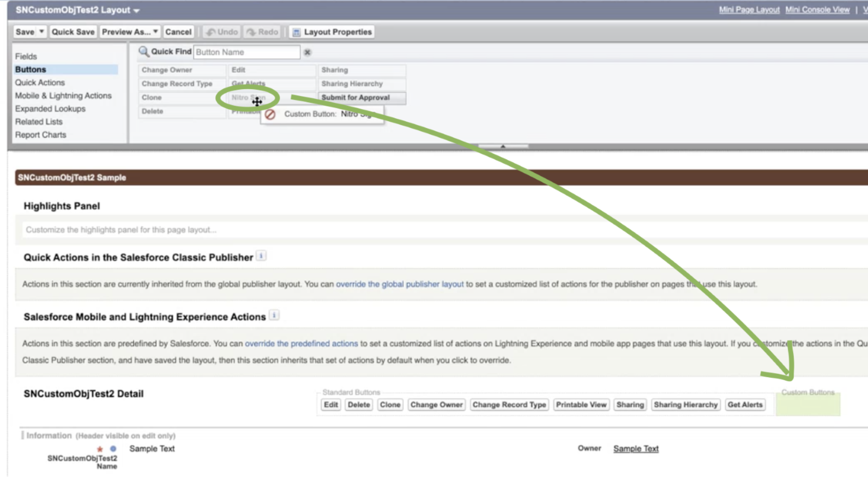Screen dimensions: 868x482
Task: Open Quick Actions info icon
Action: click(x=261, y=256)
